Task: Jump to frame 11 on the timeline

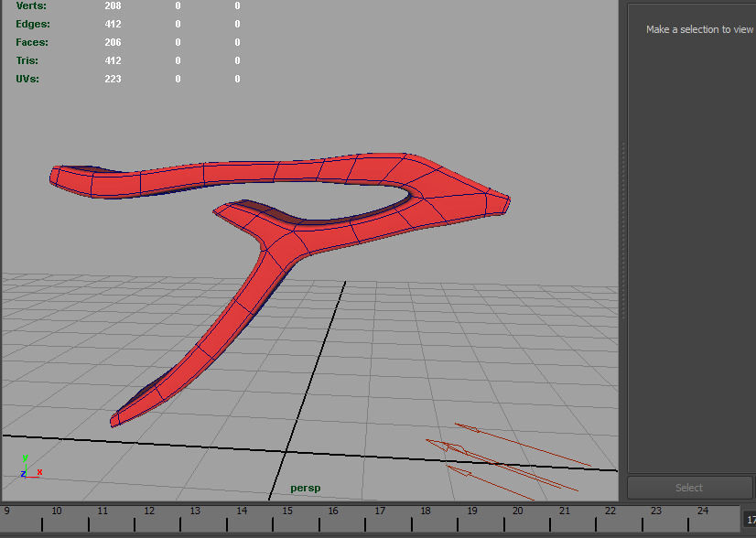Action: (x=103, y=510)
